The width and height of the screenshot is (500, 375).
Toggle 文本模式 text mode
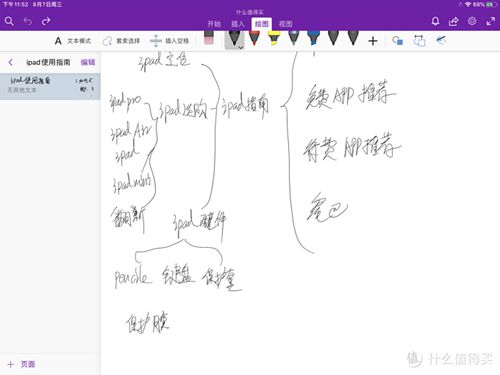click(73, 41)
